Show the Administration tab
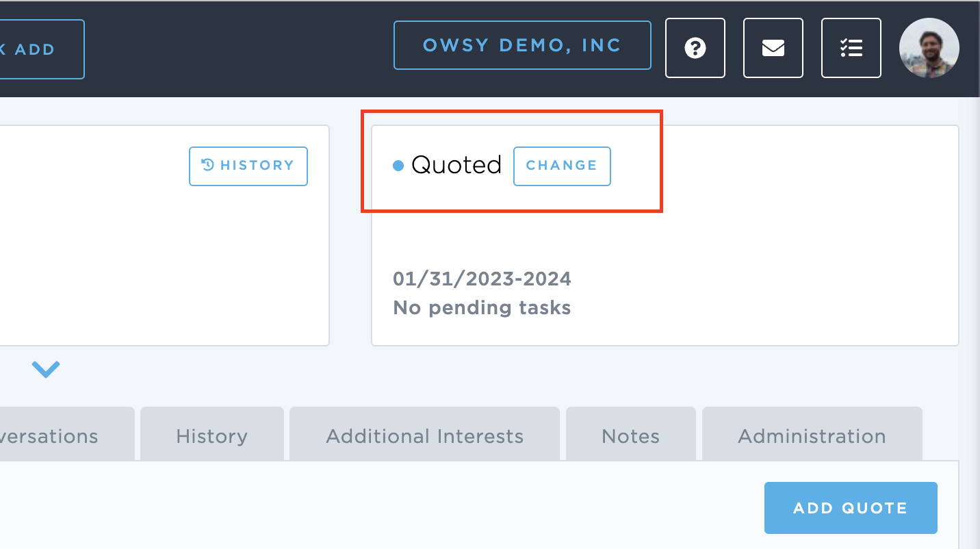 coord(812,436)
